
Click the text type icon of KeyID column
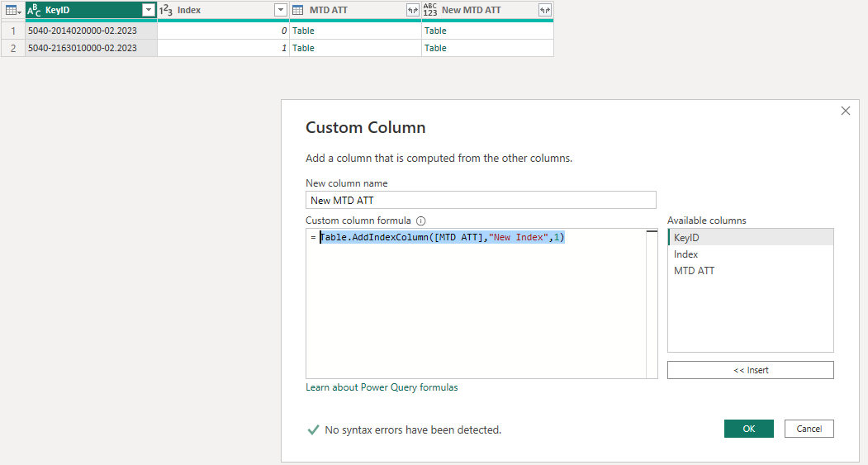34,10
